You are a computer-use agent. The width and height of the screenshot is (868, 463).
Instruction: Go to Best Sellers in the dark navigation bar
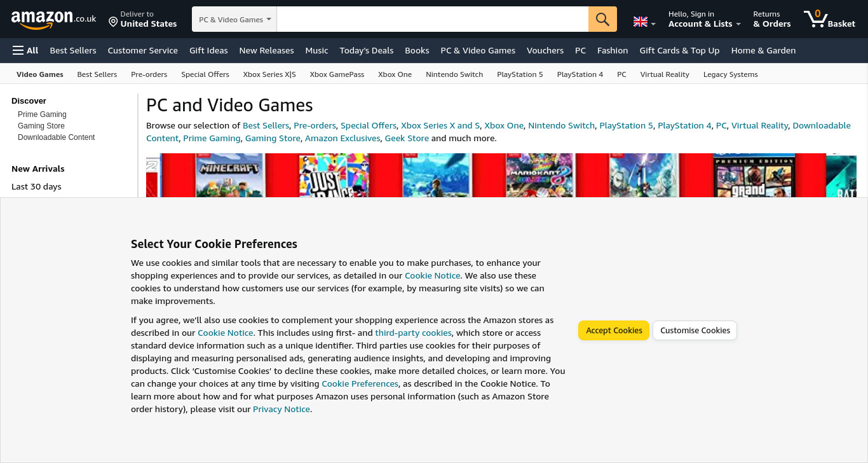(73, 50)
